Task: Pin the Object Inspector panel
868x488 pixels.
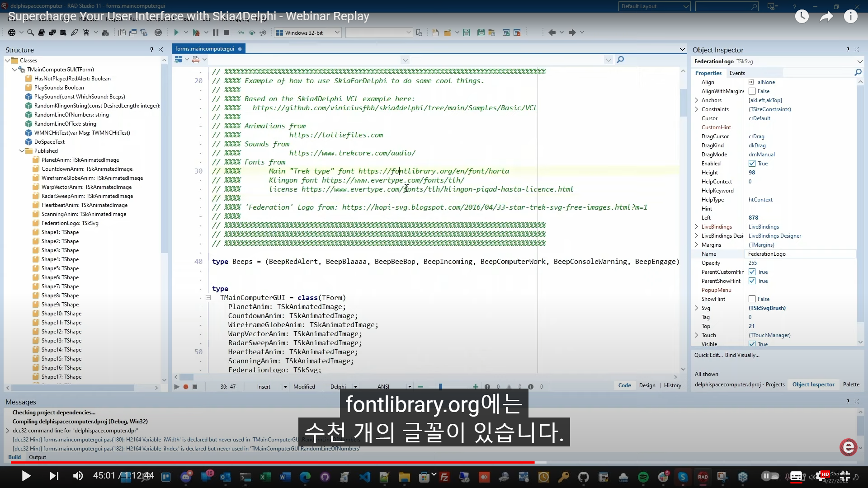Action: (848, 50)
